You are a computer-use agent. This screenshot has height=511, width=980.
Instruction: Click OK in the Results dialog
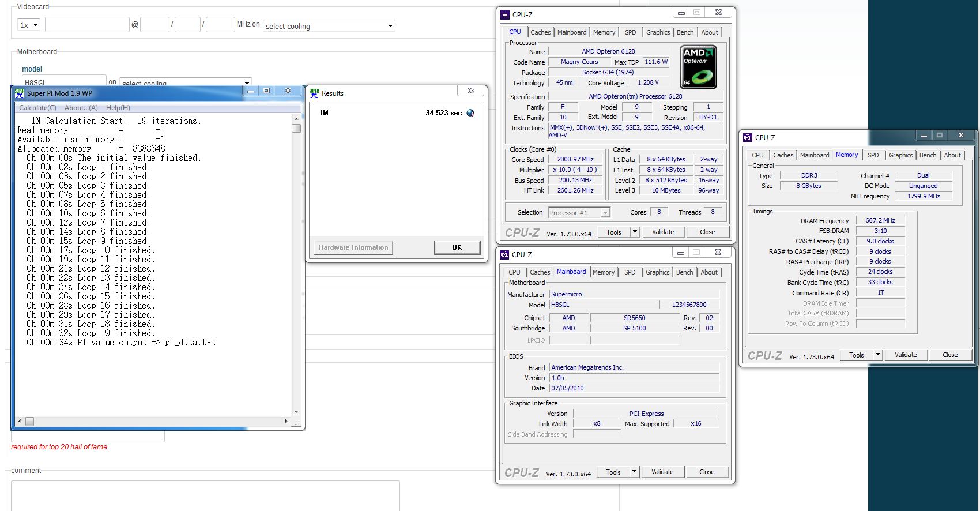[x=457, y=247]
